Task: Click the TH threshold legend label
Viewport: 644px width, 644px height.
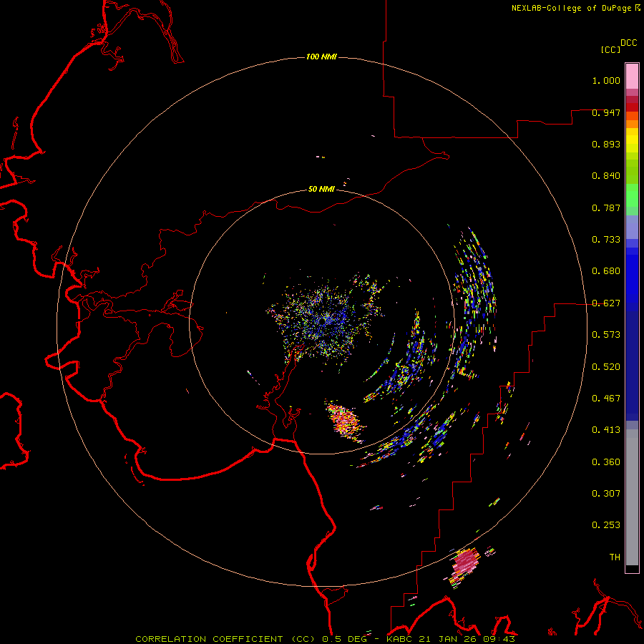Action: [615, 557]
